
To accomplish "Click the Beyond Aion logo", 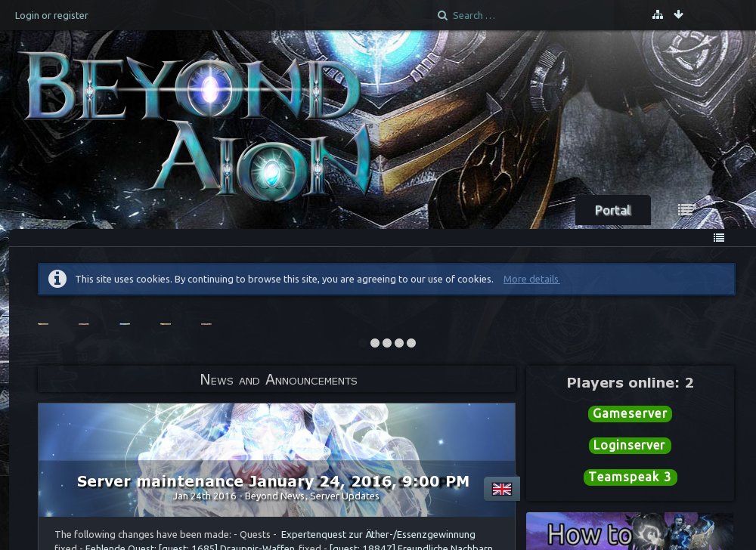I will 199,125.
